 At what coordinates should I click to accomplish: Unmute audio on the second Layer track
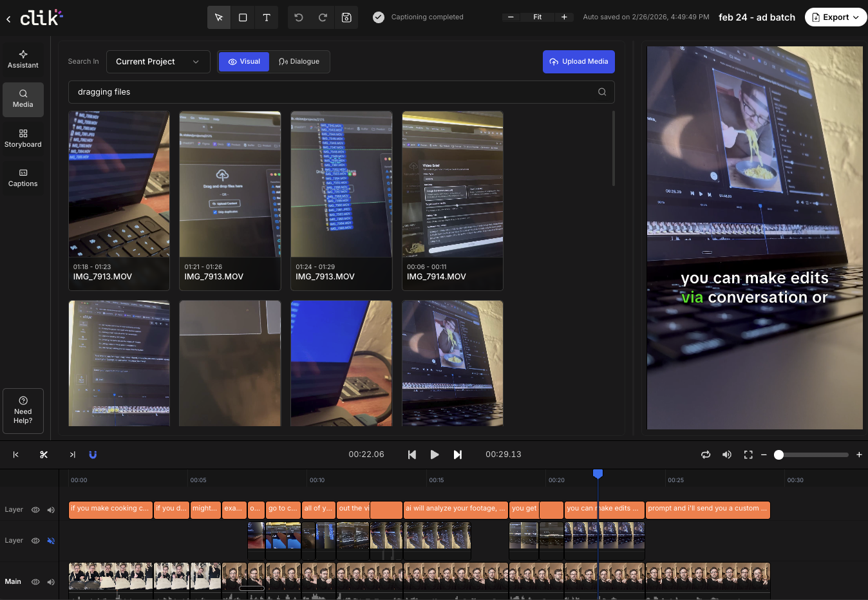[x=51, y=541]
